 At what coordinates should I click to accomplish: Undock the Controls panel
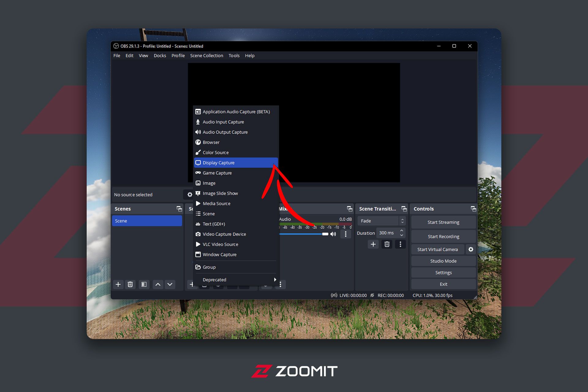[473, 209]
